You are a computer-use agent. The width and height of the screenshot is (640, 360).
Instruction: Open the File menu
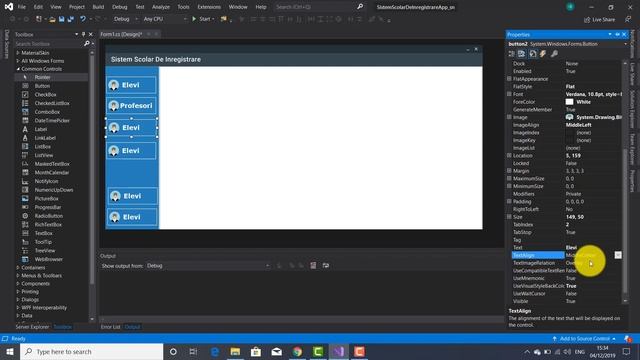22,7
